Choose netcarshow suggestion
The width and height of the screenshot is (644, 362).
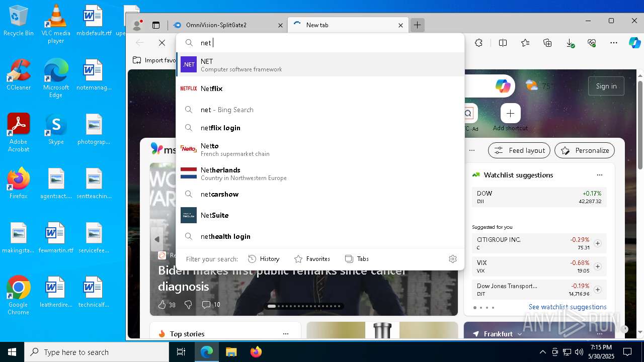320,194
